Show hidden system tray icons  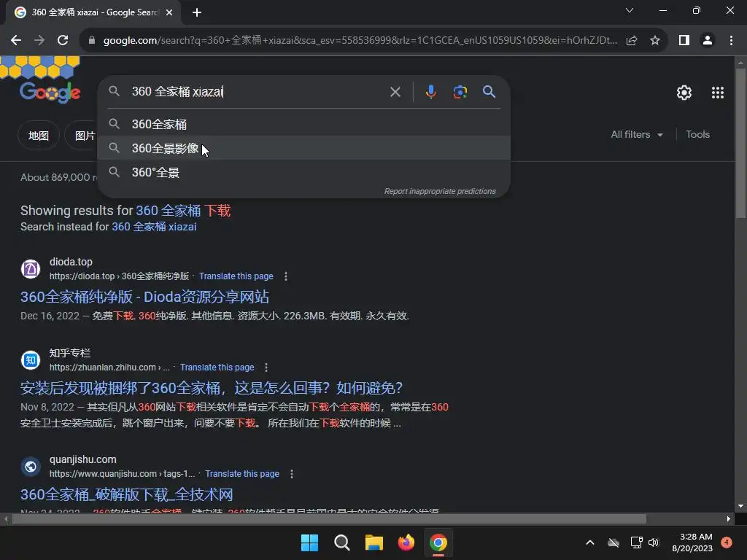589,542
